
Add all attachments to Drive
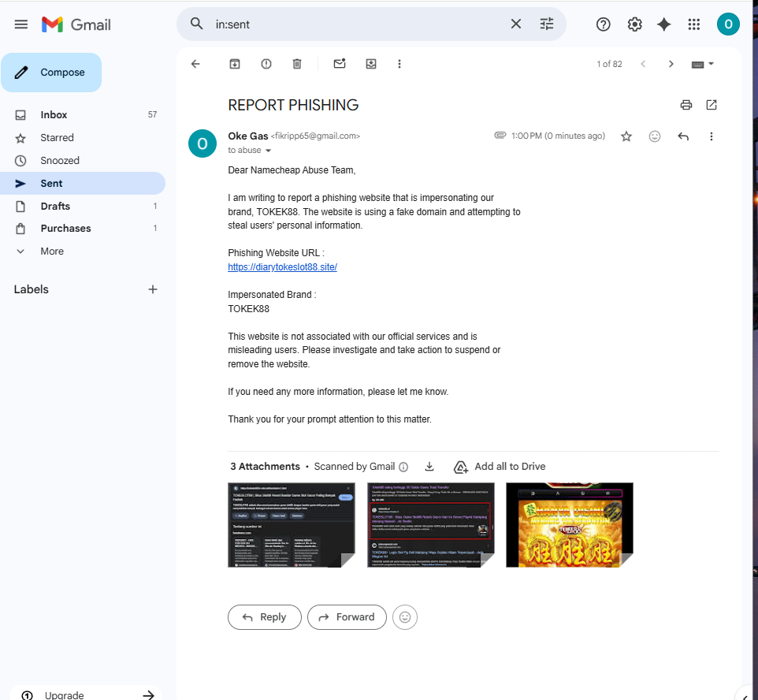[500, 467]
